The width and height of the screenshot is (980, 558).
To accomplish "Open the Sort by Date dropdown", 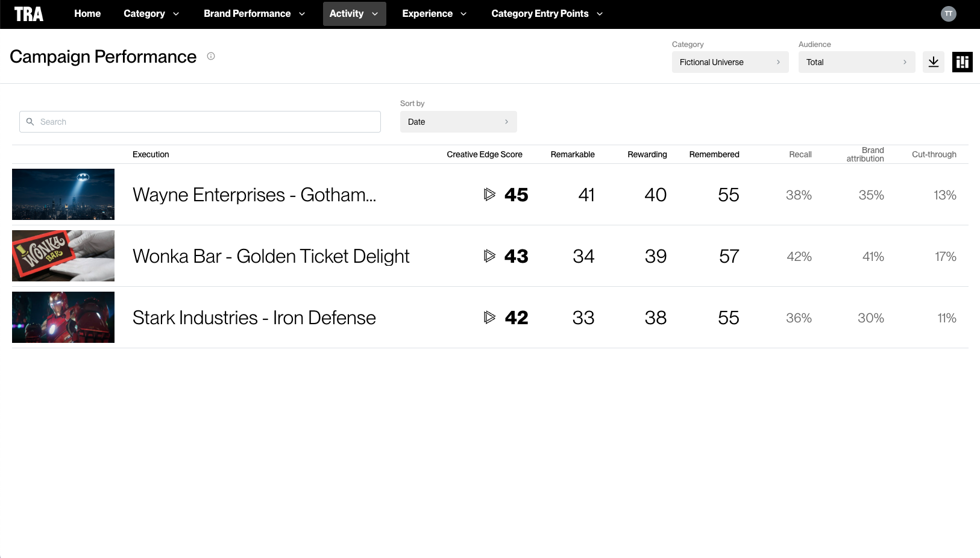I will (459, 122).
